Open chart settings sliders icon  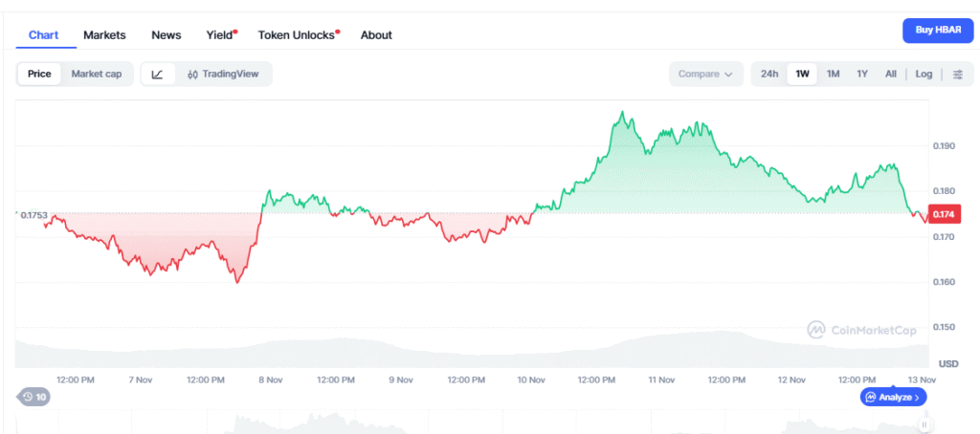(x=957, y=75)
